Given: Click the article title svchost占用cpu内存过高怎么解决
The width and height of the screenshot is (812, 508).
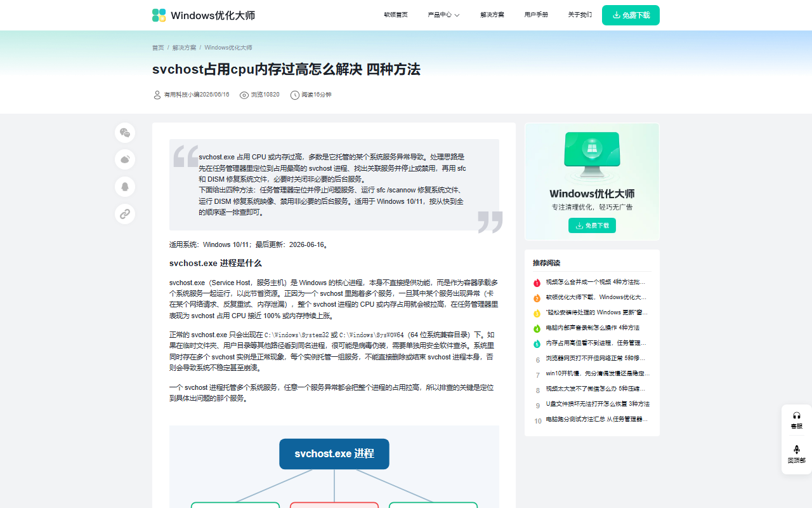Looking at the screenshot, I should 286,69.
